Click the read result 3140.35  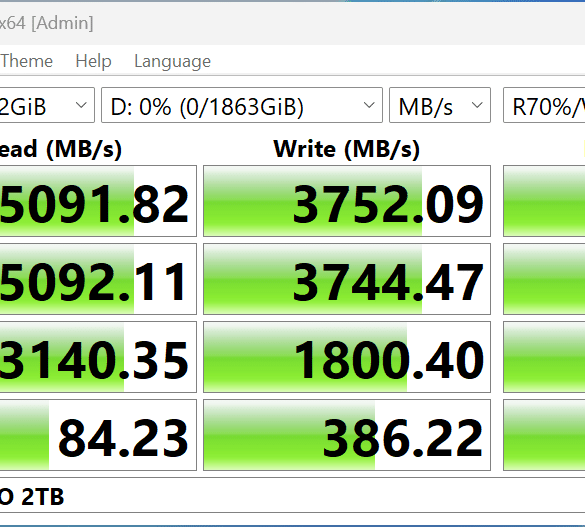coord(98,357)
